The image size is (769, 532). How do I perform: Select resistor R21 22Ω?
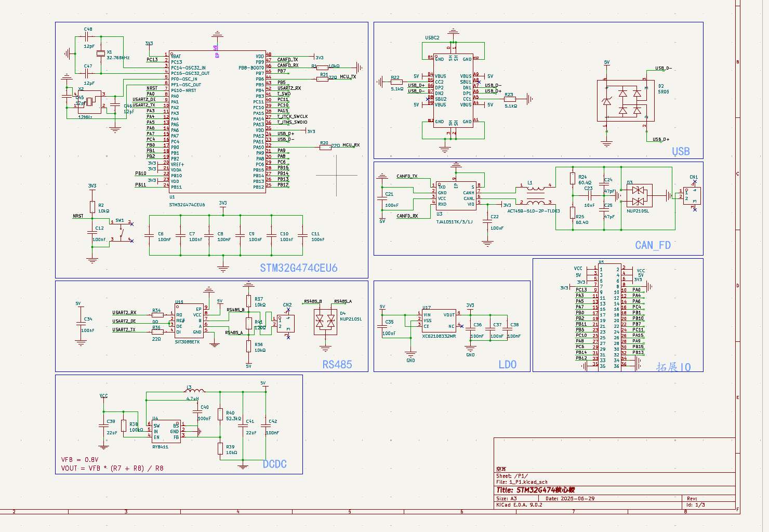tap(322, 78)
